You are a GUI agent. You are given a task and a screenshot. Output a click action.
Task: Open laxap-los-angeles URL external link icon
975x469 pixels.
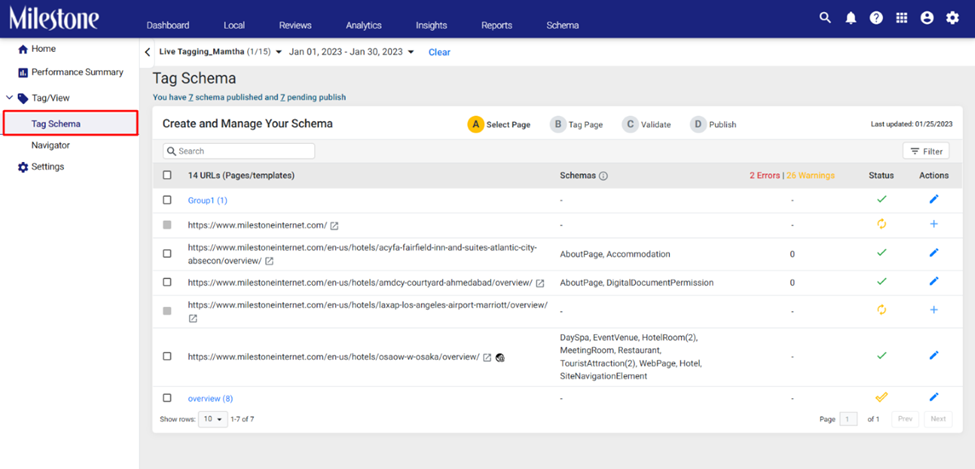[193, 318]
